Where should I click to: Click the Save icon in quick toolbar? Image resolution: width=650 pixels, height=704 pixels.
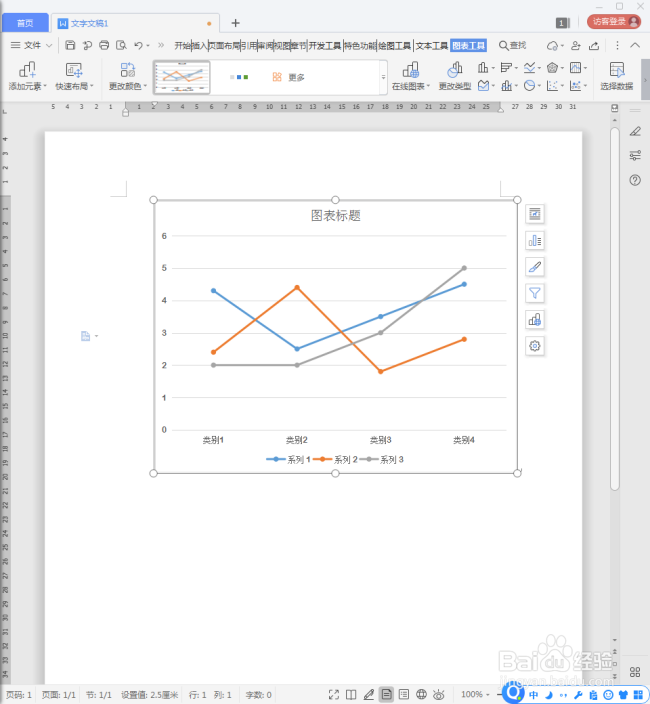[x=70, y=45]
